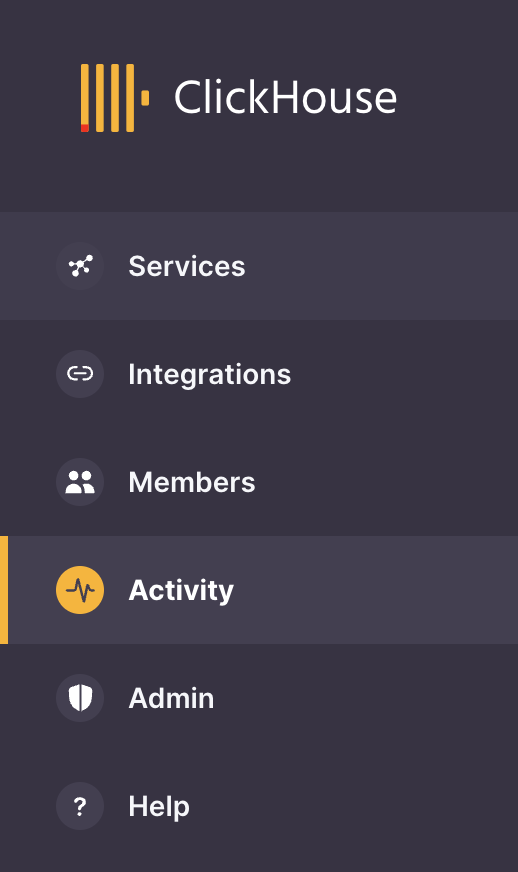This screenshot has height=872, width=518.
Task: Click the Admin shield icon
Action: pos(80,698)
